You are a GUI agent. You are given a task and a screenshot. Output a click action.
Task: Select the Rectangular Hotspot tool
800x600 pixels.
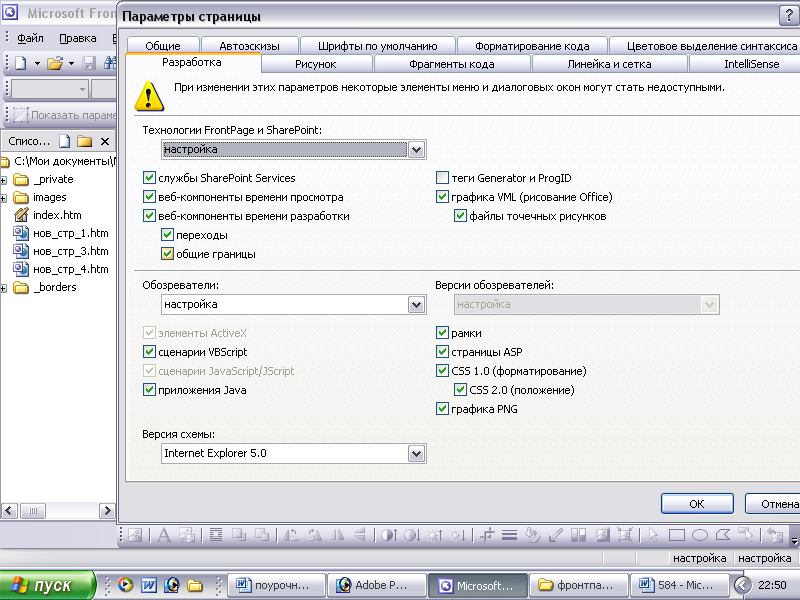click(677, 535)
